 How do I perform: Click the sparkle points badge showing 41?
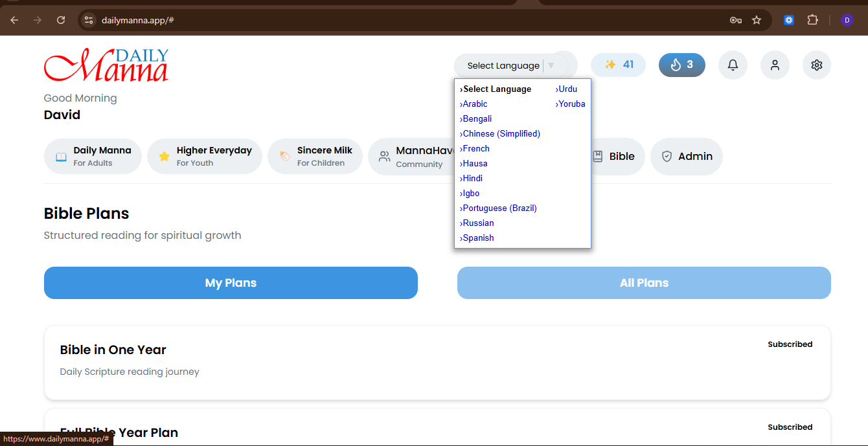point(618,65)
